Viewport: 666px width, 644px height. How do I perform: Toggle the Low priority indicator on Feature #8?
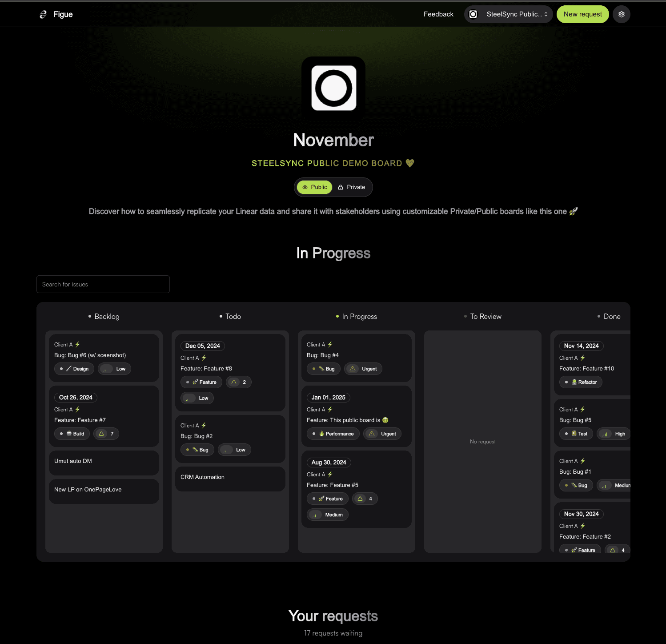[197, 398]
